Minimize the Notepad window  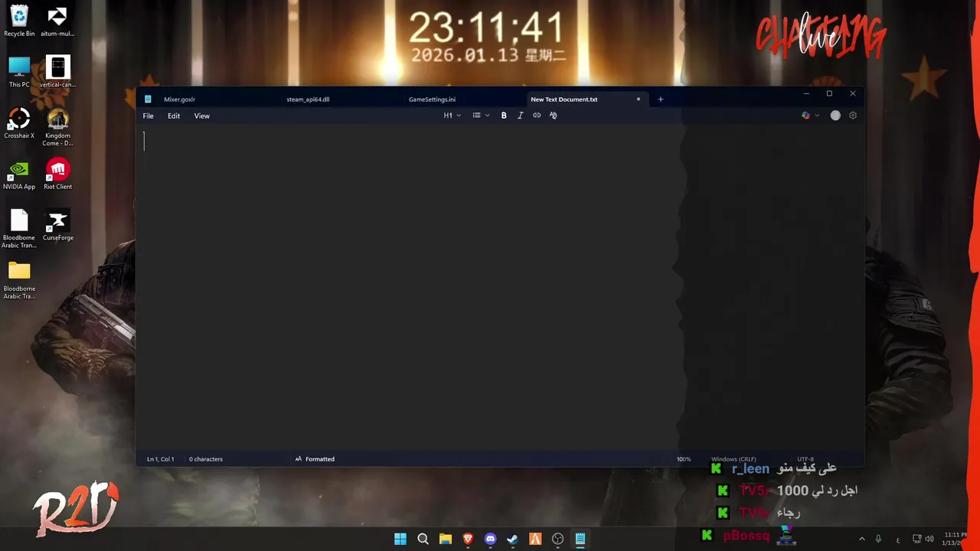tap(806, 93)
